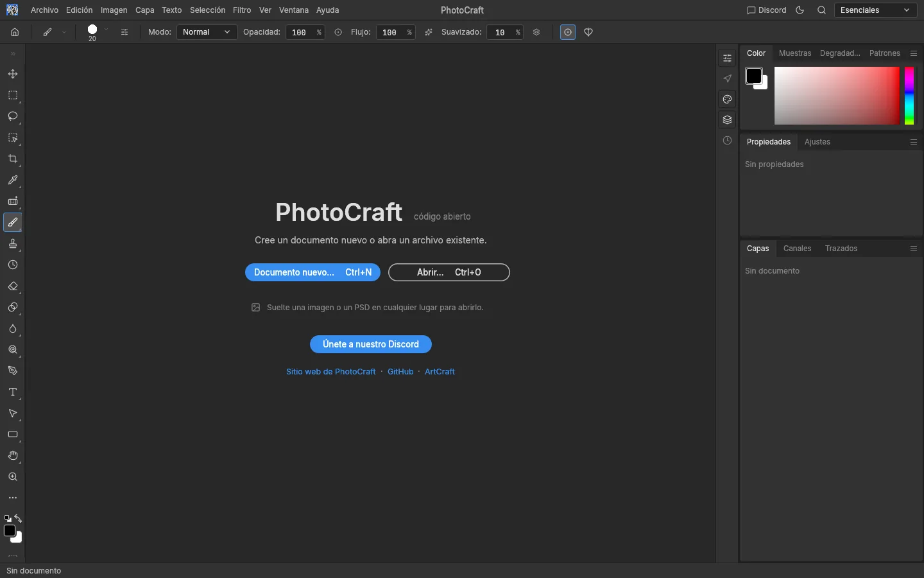The image size is (924, 578).
Task: Select the Eyedropper tool
Action: pyautogui.click(x=13, y=180)
